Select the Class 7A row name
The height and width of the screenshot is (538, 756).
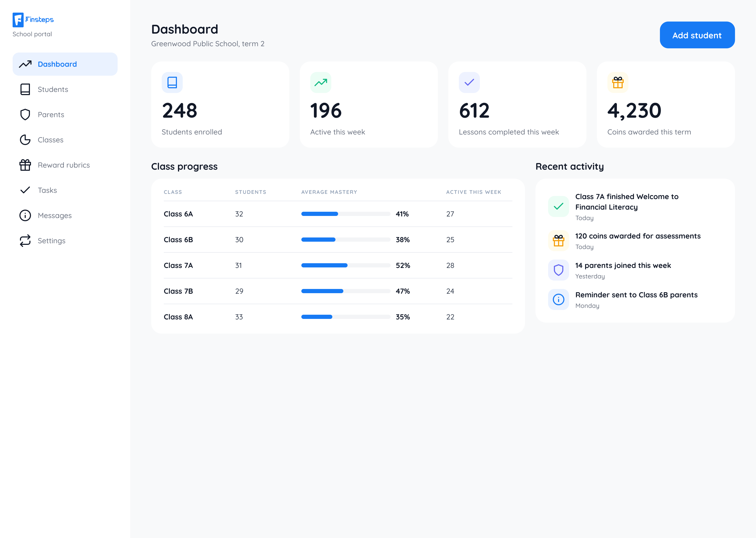pyautogui.click(x=178, y=265)
